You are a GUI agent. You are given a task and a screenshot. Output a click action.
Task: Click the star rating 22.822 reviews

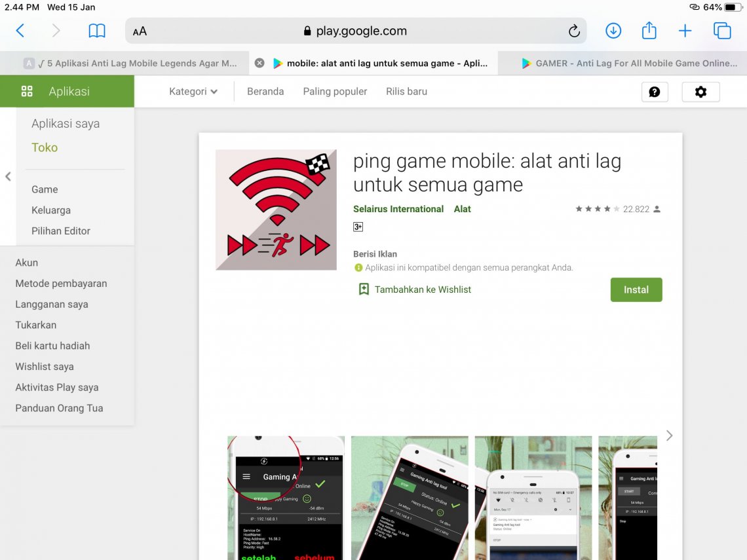(618, 209)
